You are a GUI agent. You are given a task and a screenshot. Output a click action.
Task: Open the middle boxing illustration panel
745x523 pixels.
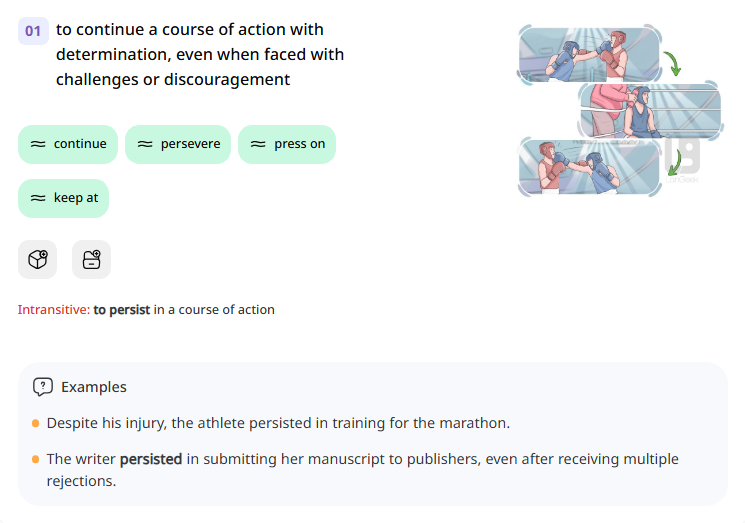click(x=648, y=109)
